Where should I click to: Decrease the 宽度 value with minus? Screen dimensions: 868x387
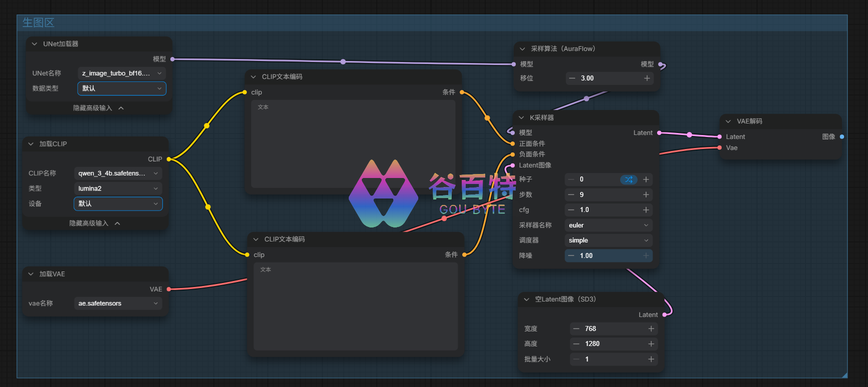tap(576, 329)
